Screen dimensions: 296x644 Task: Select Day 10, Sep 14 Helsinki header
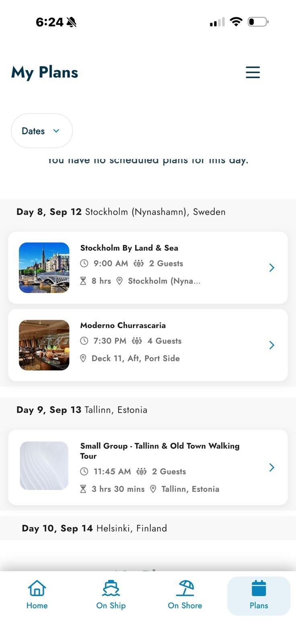[94, 528]
